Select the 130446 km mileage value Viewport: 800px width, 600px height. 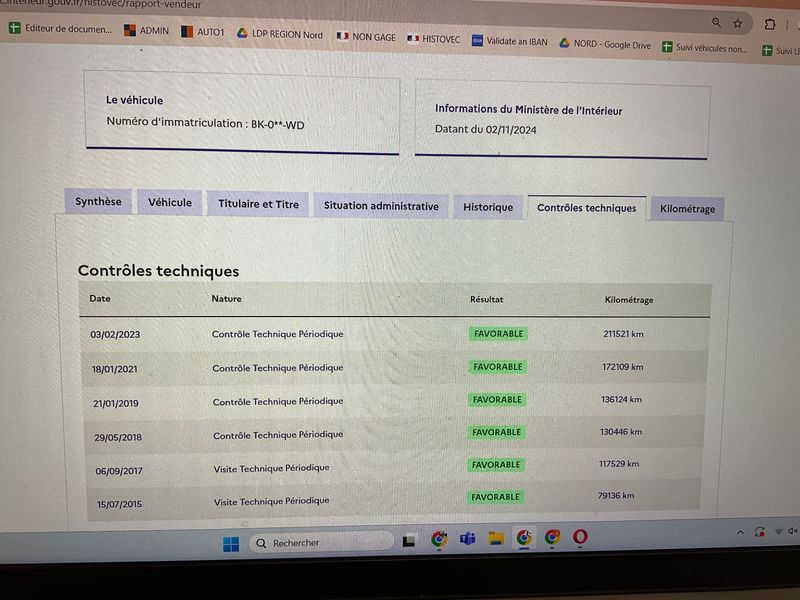tap(621, 432)
